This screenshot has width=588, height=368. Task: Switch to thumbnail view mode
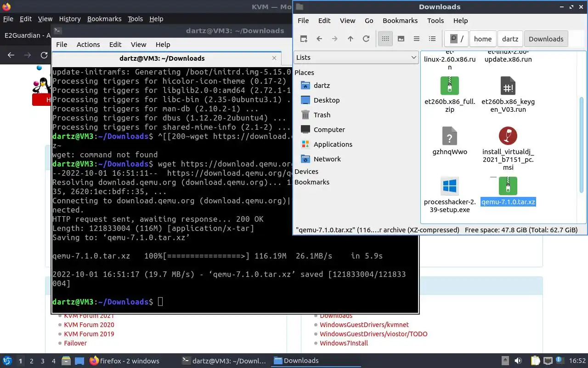pos(401,39)
